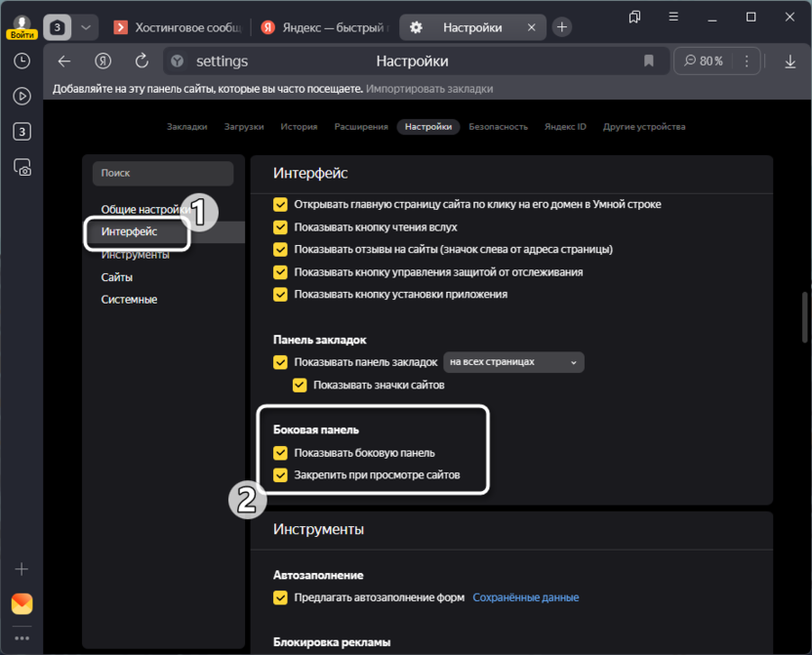Go back with the left arrow
Viewport: 812px width, 655px height.
point(64,61)
